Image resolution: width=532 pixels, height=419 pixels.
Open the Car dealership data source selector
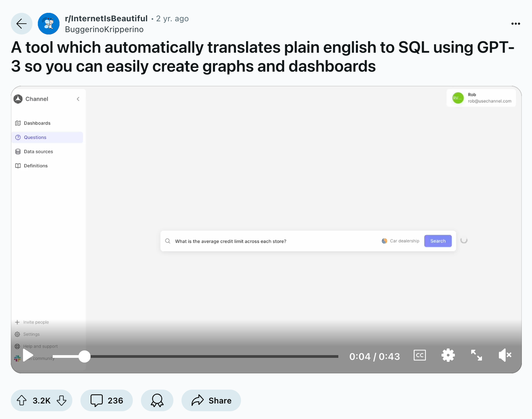[400, 241]
